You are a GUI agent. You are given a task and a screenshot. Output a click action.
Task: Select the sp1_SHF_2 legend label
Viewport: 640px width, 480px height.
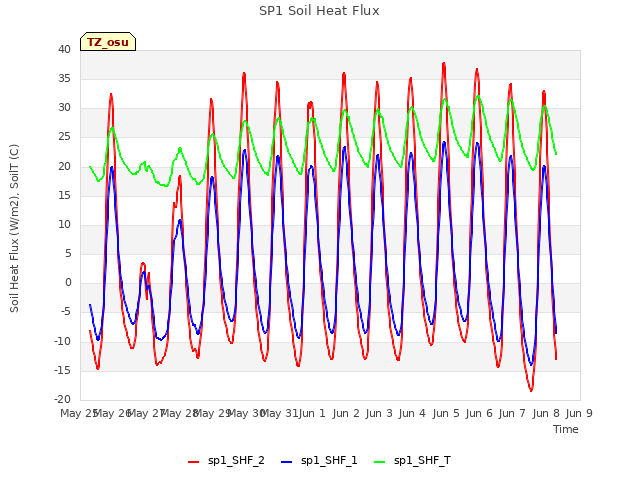pyautogui.click(x=236, y=461)
